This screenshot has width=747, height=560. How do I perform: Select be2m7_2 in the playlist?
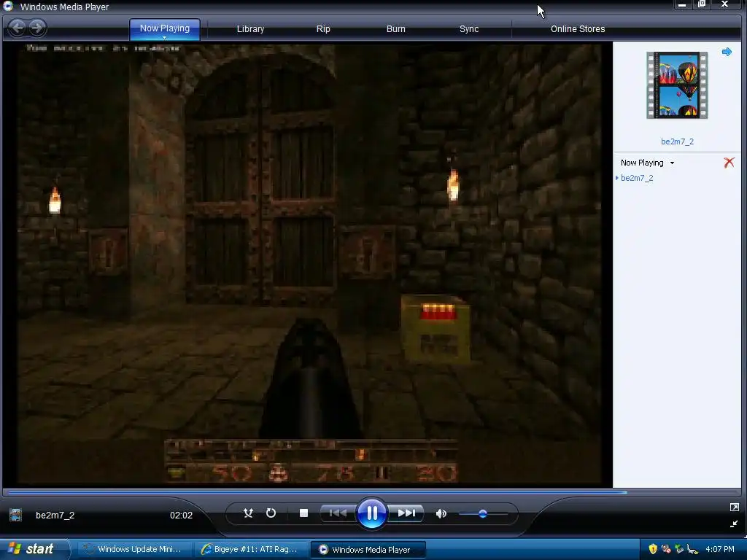coord(636,178)
